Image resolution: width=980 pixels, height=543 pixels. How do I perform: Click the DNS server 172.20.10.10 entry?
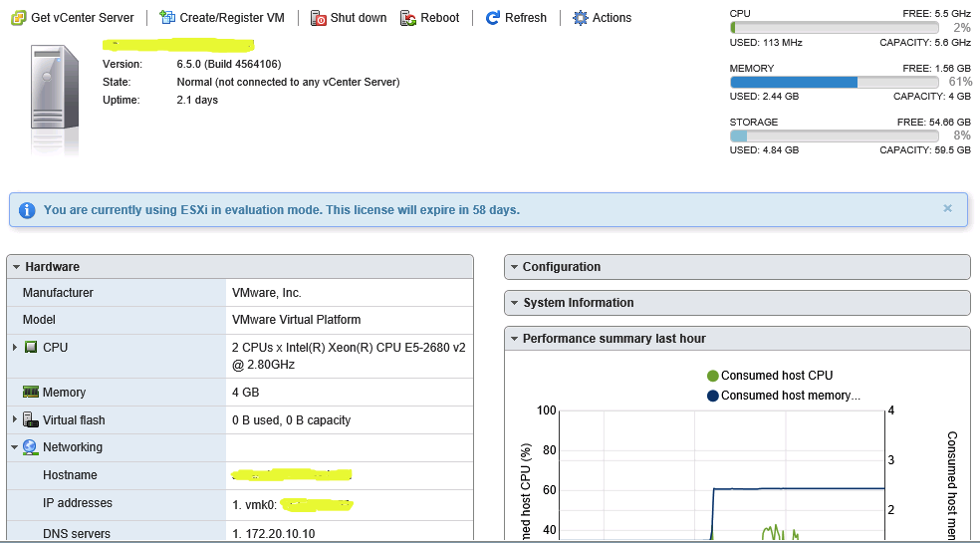coord(274,534)
